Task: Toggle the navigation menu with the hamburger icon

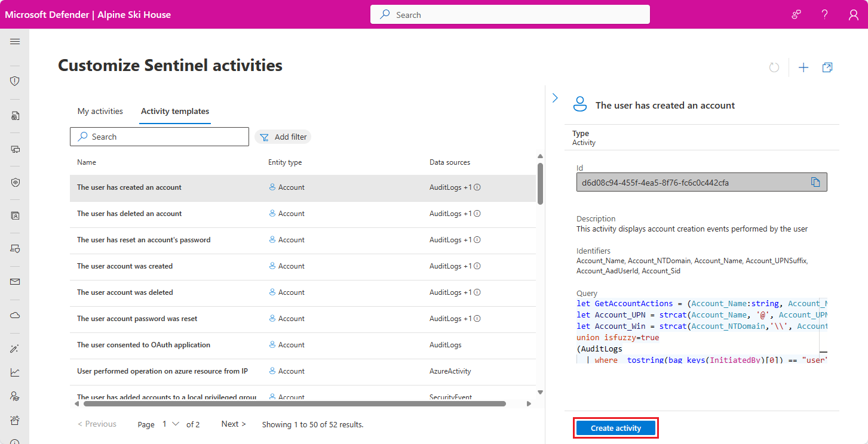Action: (14, 41)
